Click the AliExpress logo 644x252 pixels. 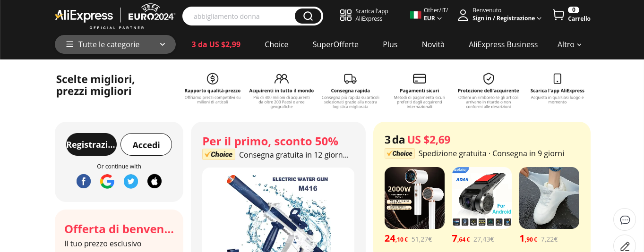84,16
